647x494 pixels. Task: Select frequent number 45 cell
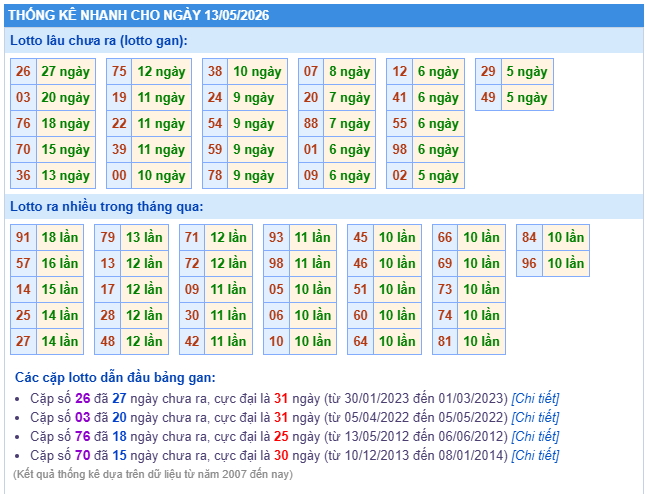[360, 237]
